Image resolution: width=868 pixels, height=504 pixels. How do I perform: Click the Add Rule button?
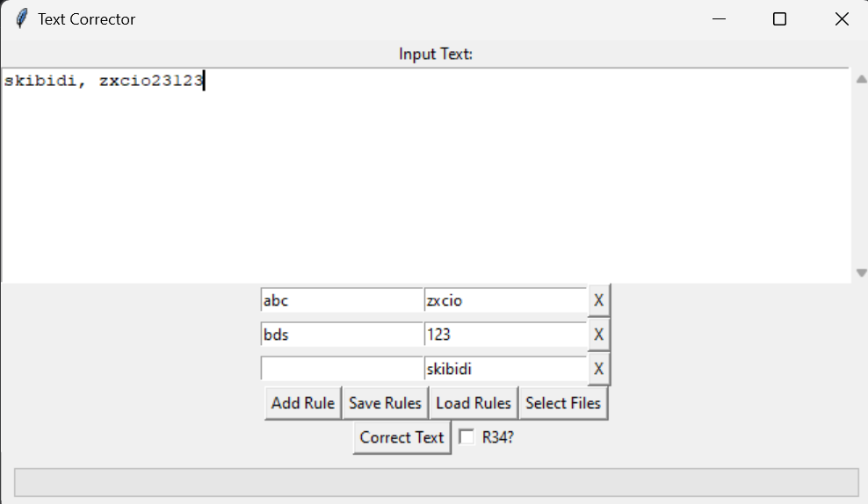point(302,403)
